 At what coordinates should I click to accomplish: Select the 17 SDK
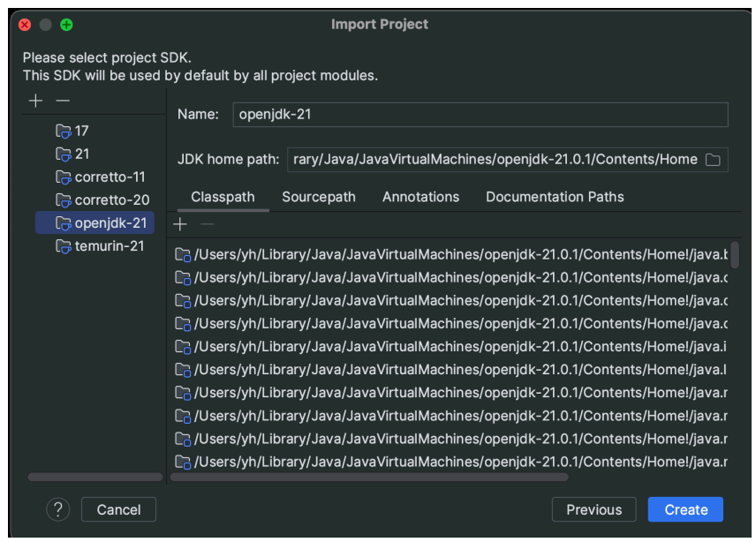(x=72, y=131)
